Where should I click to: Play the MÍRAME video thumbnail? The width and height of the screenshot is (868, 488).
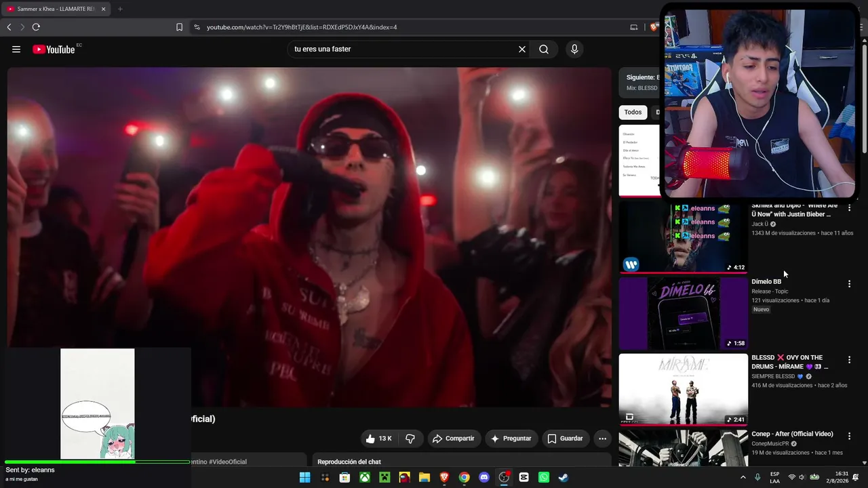click(x=683, y=389)
